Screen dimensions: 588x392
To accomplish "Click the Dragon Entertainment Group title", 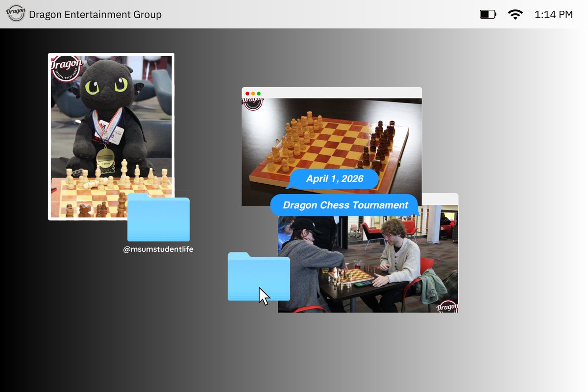I will pos(95,15).
